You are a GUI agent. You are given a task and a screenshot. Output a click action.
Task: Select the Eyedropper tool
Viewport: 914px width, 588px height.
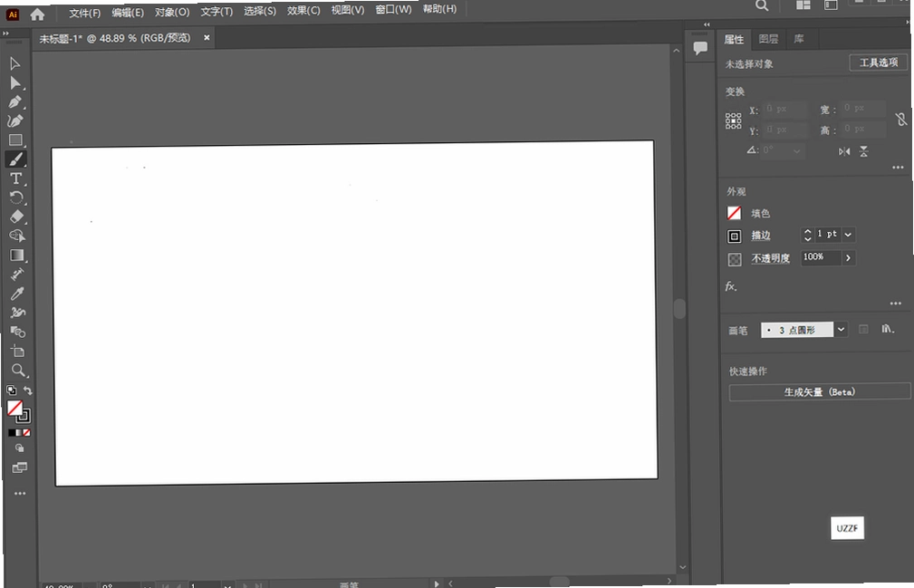(17, 294)
